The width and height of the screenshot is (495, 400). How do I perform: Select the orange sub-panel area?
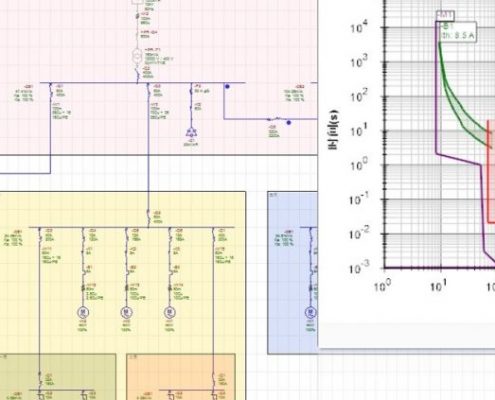point(181,377)
